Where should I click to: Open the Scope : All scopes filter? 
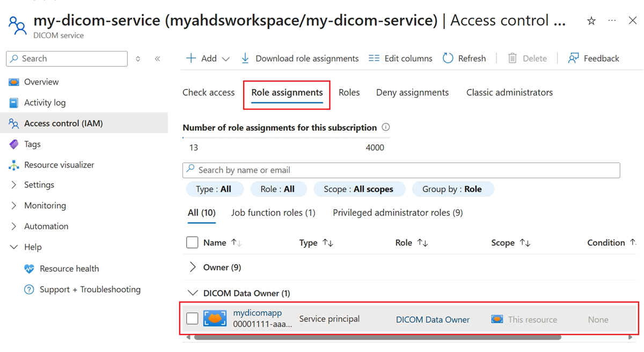point(358,189)
